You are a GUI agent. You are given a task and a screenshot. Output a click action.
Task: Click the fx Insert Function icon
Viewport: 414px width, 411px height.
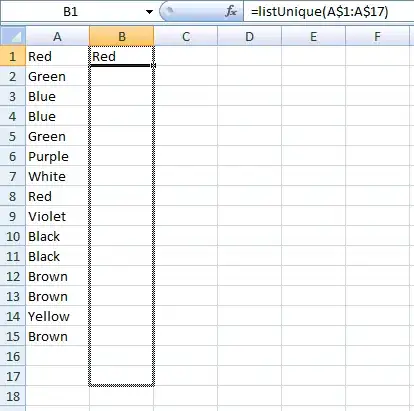pyautogui.click(x=231, y=12)
